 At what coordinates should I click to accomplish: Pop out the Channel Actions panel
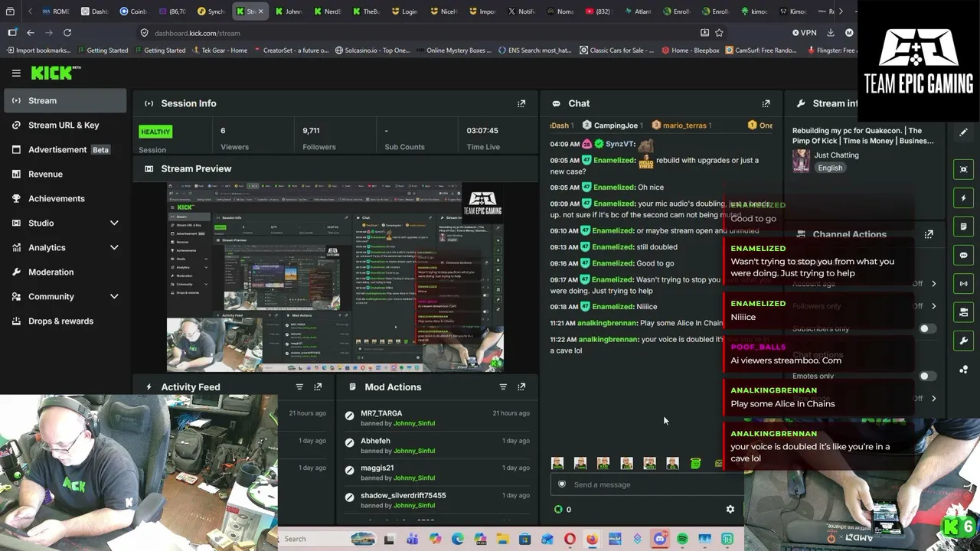pyautogui.click(x=929, y=234)
